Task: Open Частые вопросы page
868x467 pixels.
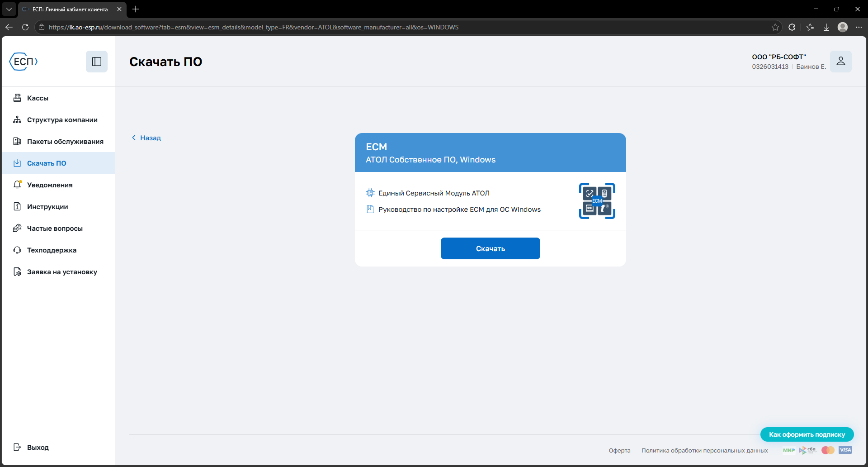Action: click(58, 228)
